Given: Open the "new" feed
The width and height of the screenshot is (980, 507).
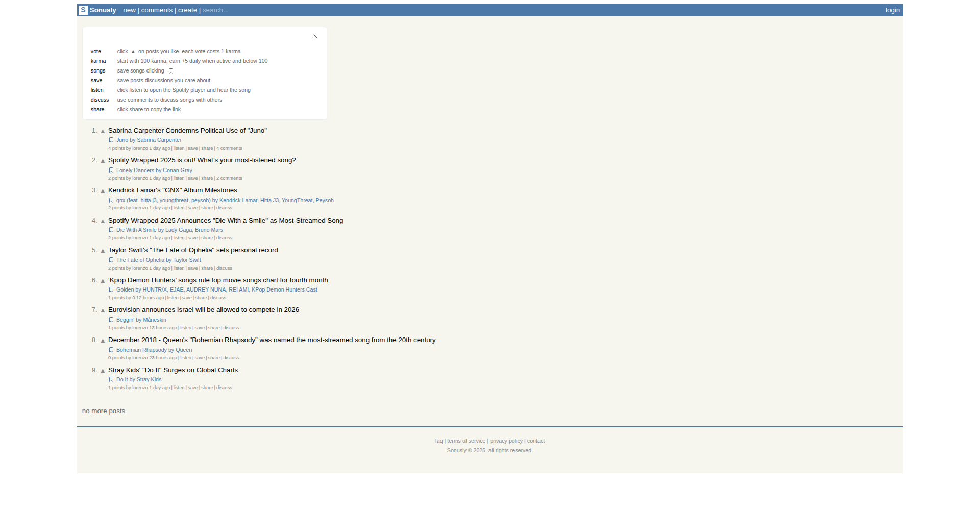Looking at the screenshot, I should (x=129, y=10).
